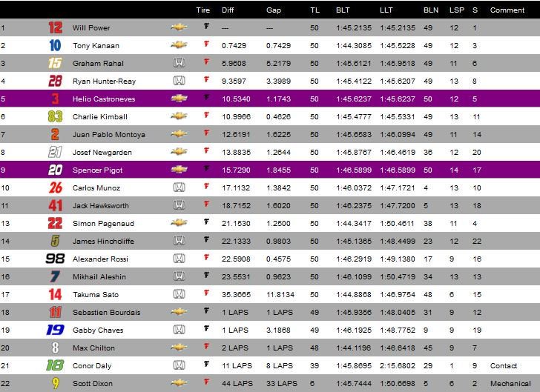Click the Honda logo in Takuma Sato's row
540x392 pixels.
click(x=179, y=294)
